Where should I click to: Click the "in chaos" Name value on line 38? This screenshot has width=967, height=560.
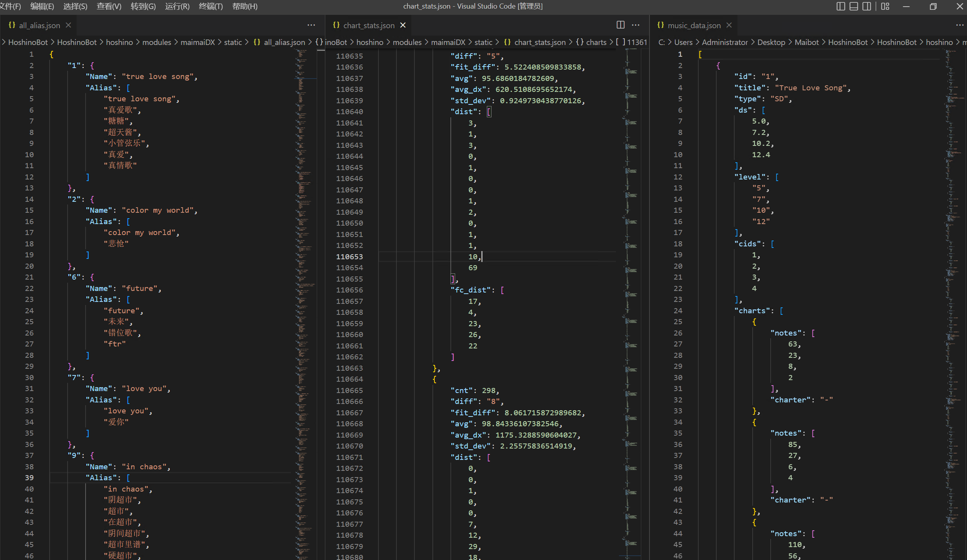click(144, 467)
